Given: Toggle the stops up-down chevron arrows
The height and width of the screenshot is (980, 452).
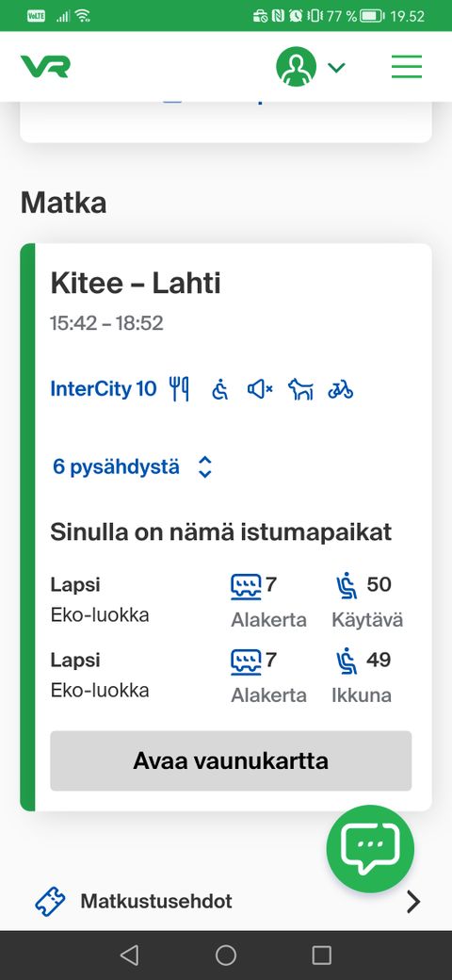Looking at the screenshot, I should pyautogui.click(x=204, y=466).
